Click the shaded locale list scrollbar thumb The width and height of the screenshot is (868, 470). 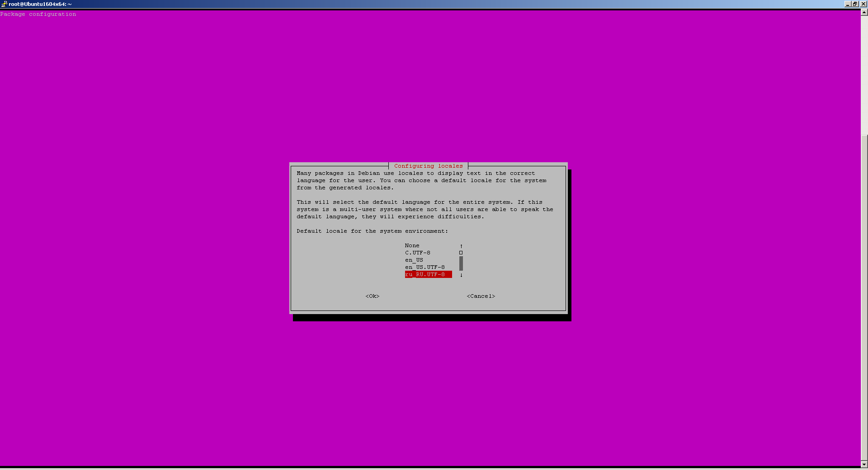(x=461, y=263)
